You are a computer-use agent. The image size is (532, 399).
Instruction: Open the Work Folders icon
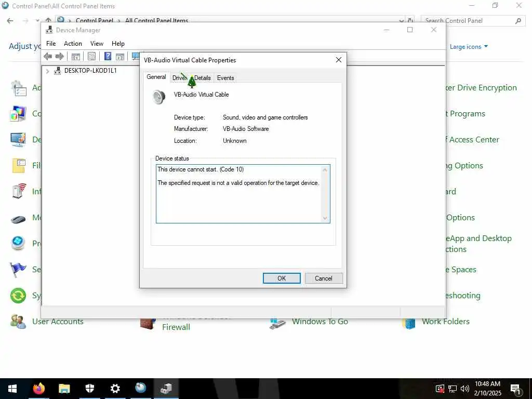click(409, 323)
